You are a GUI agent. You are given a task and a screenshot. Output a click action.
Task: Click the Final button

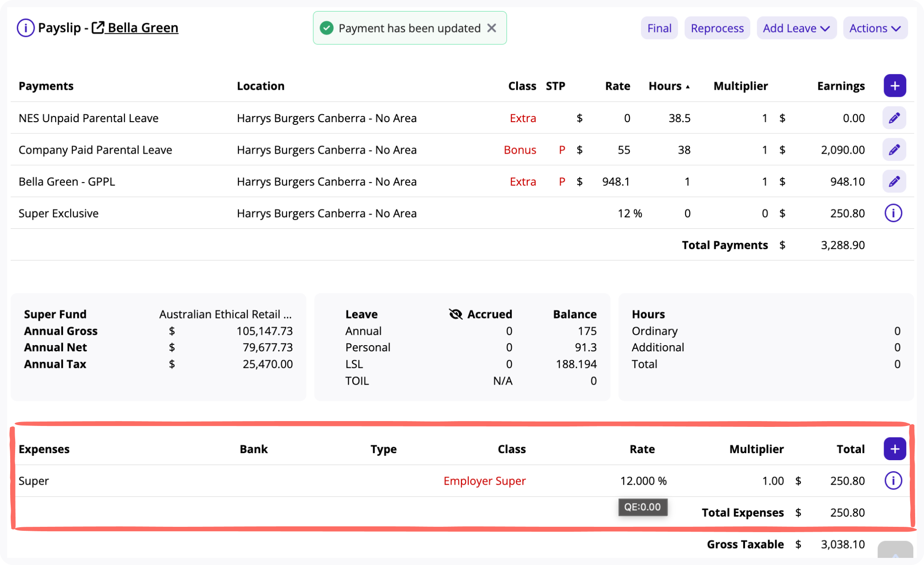click(x=659, y=28)
